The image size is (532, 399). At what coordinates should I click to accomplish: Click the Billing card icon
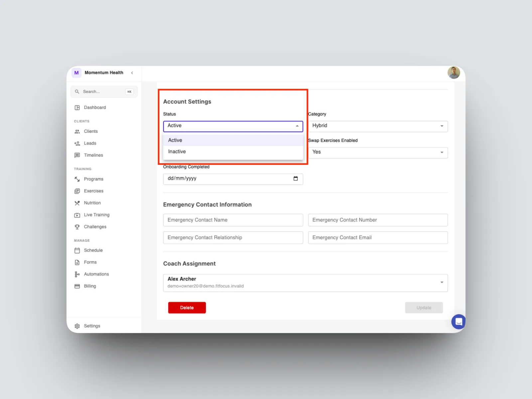[77, 286]
